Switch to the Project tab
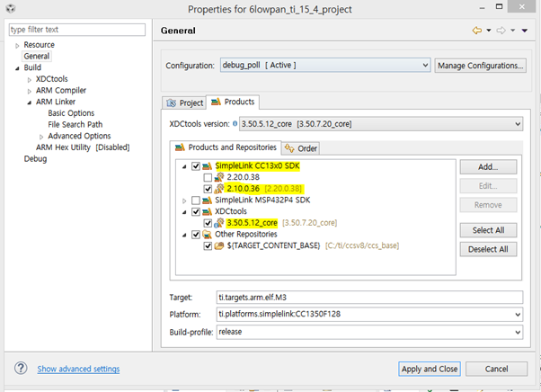Image resolution: width=541 pixels, height=392 pixels. pyautogui.click(x=184, y=102)
